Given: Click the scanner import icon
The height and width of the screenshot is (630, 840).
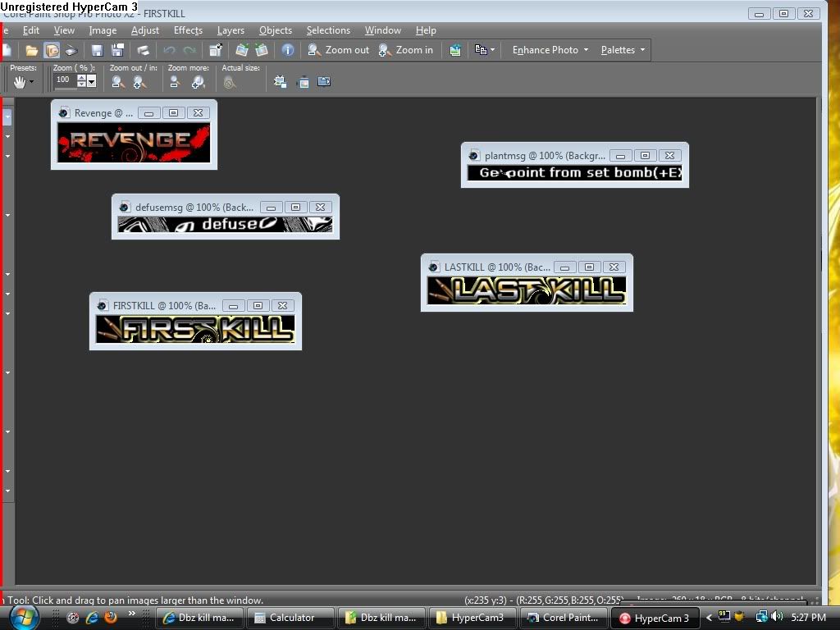Looking at the screenshot, I should pyautogui.click(x=71, y=50).
